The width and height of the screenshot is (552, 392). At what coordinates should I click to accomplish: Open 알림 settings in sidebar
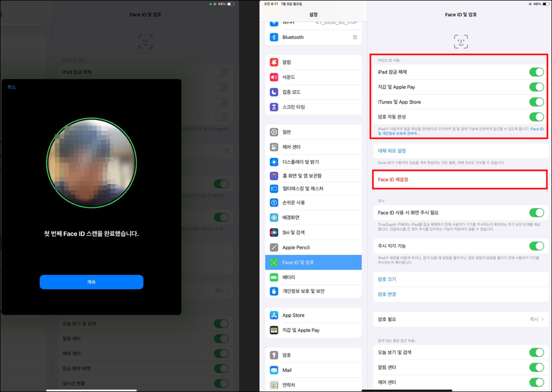pyautogui.click(x=313, y=63)
